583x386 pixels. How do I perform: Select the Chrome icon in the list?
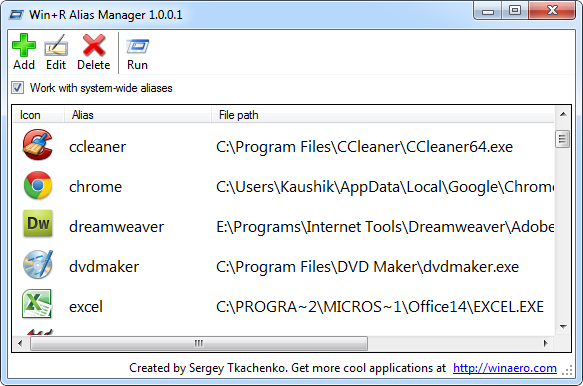pyautogui.click(x=38, y=185)
